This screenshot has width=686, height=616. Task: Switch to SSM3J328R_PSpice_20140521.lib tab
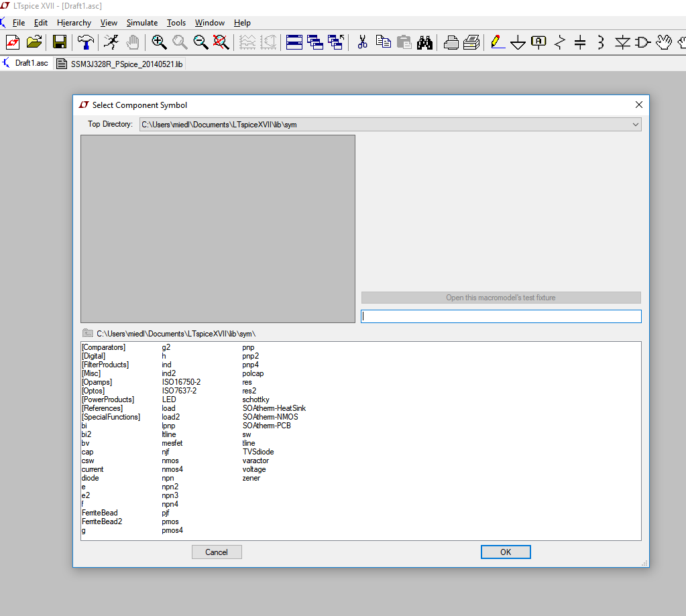[x=120, y=64]
